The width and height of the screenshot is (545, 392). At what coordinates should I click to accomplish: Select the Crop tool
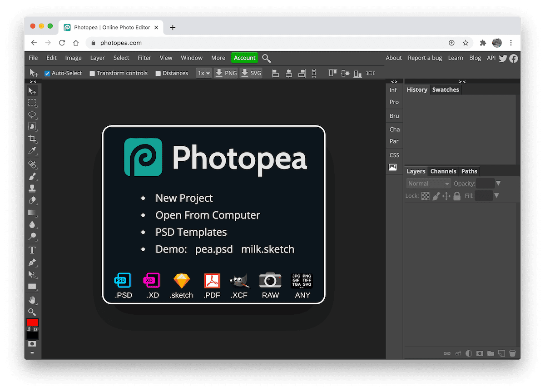point(32,139)
